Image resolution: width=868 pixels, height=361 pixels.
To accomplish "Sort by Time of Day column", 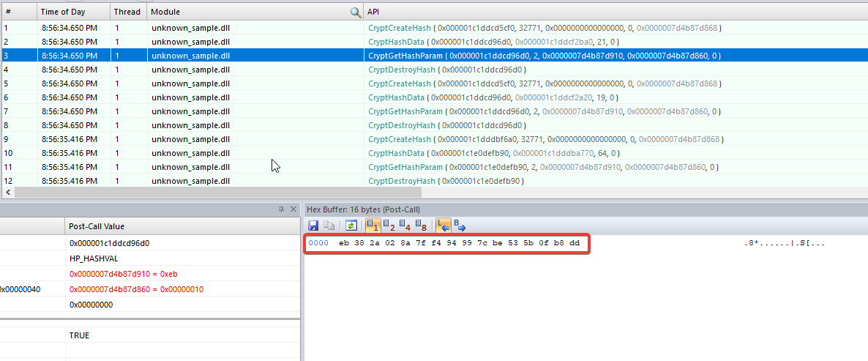I will 74,12.
